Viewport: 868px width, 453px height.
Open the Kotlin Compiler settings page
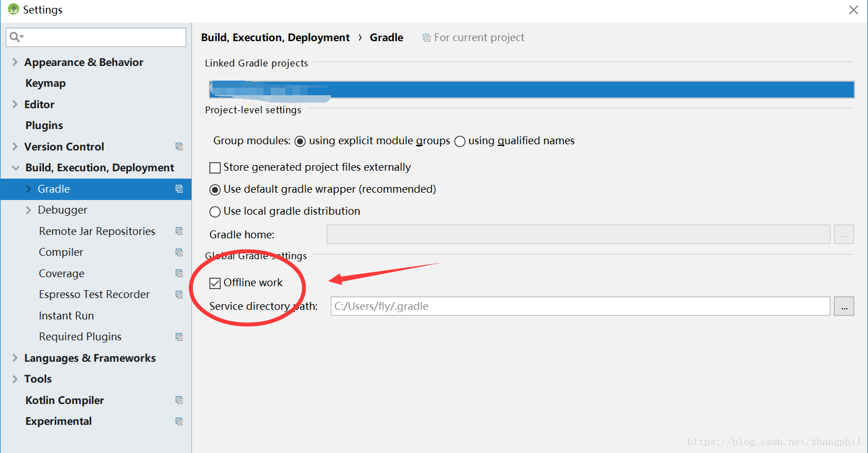tap(65, 400)
